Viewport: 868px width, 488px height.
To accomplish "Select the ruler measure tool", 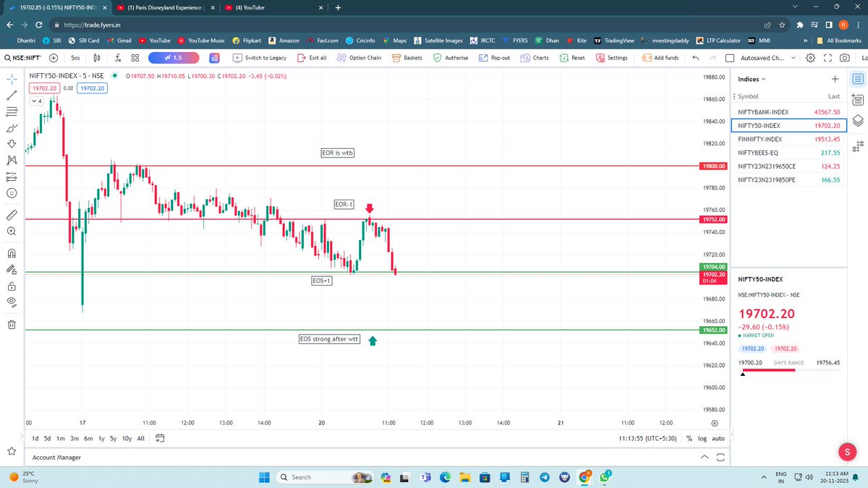I will click(x=12, y=215).
